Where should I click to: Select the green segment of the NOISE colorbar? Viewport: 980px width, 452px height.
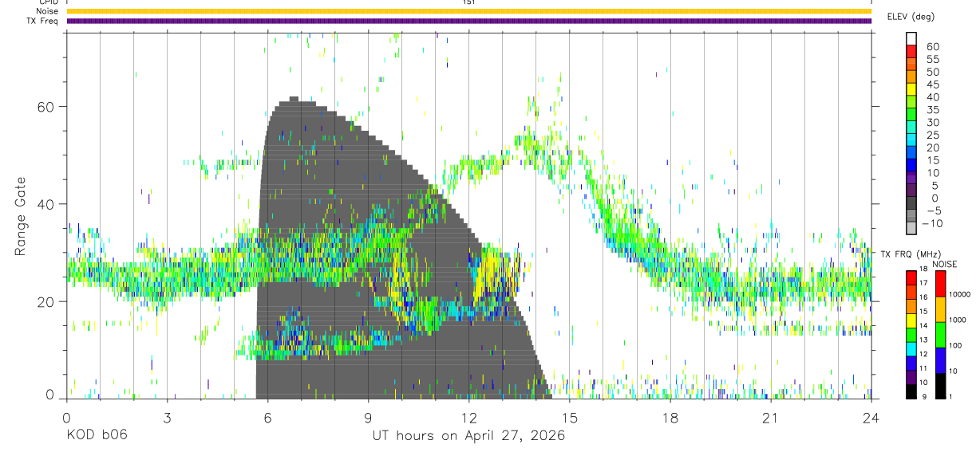pos(940,335)
